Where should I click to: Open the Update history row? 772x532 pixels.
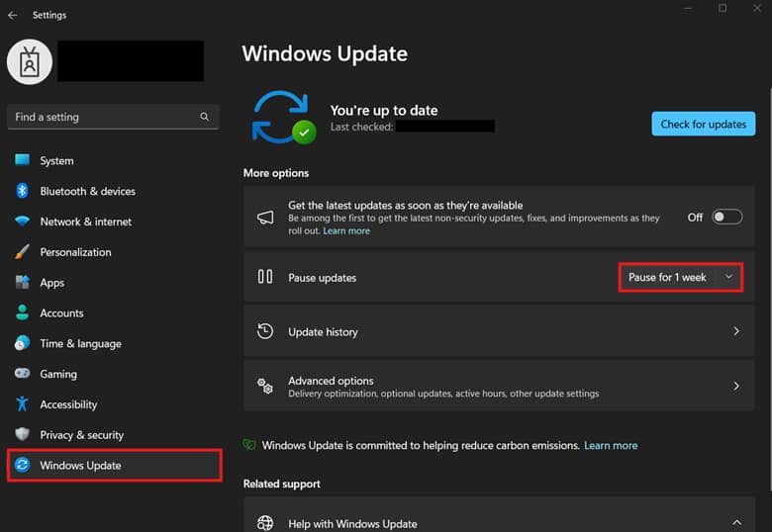[x=499, y=331]
